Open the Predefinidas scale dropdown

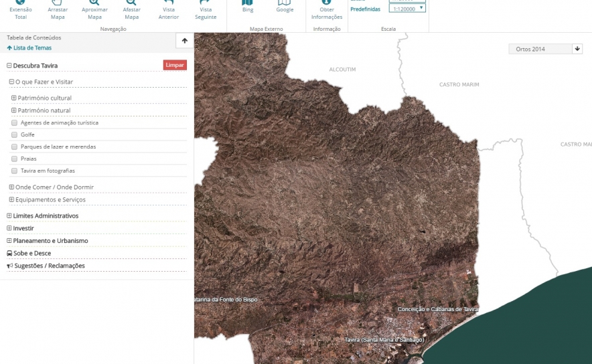(x=407, y=9)
